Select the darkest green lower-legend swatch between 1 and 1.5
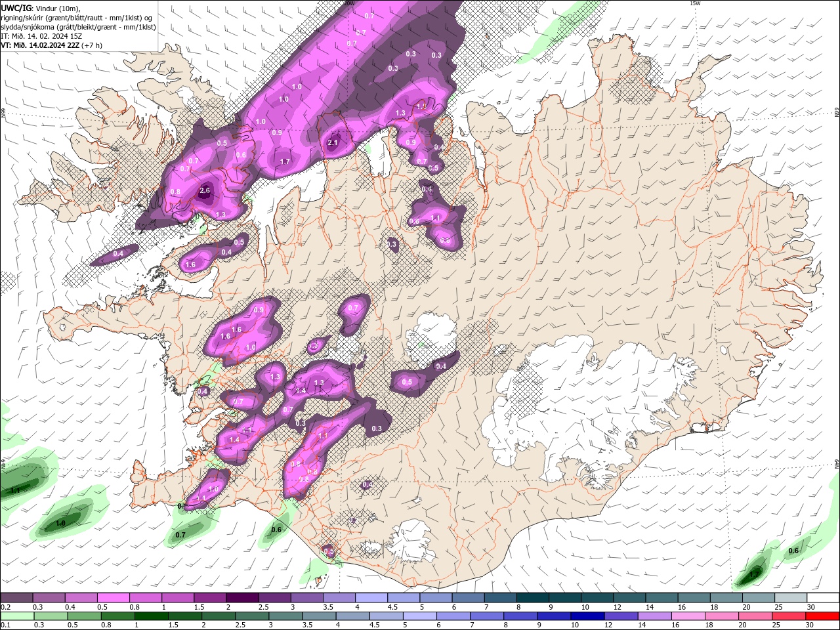Screen dimensions: 840x630 (x=152, y=616)
